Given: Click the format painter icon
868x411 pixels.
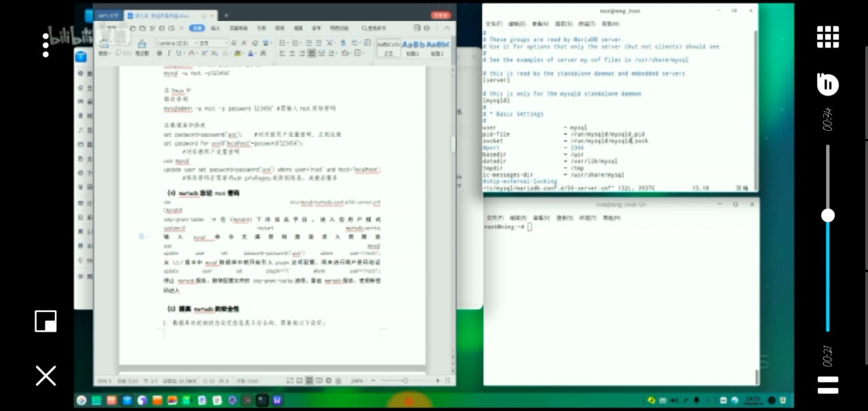Looking at the screenshot, I should click(142, 45).
